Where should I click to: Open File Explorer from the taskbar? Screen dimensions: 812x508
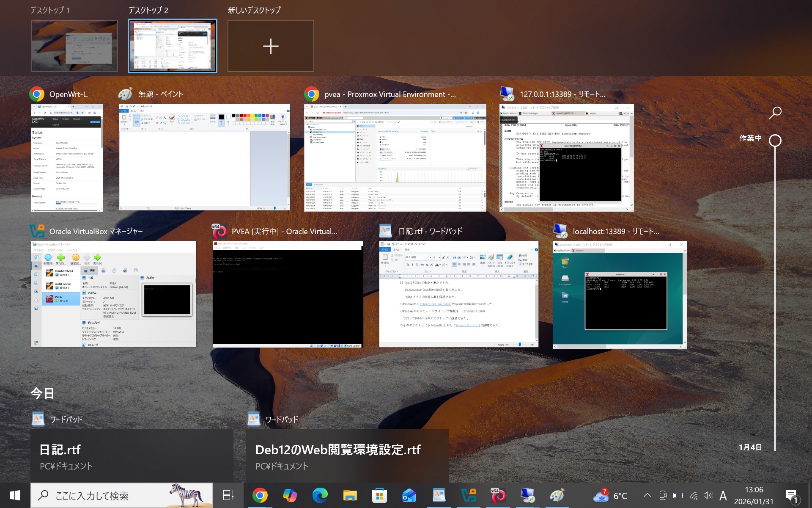(350, 495)
